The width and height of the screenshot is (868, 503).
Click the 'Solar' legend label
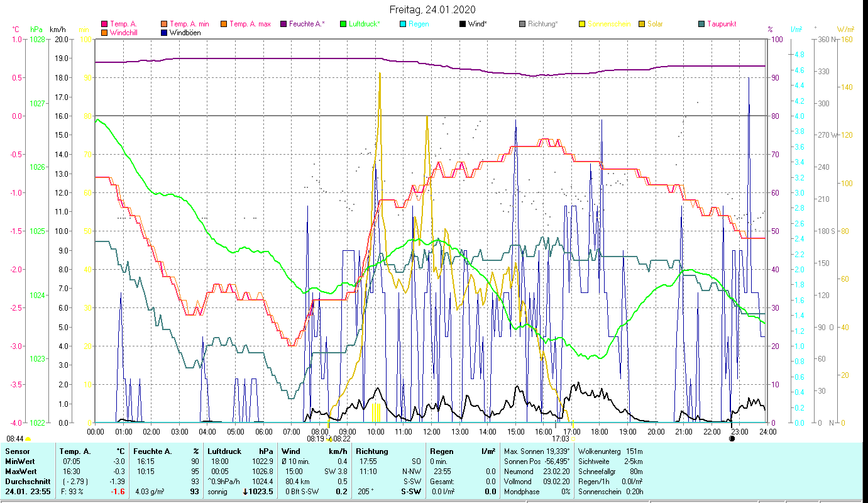[655, 25]
